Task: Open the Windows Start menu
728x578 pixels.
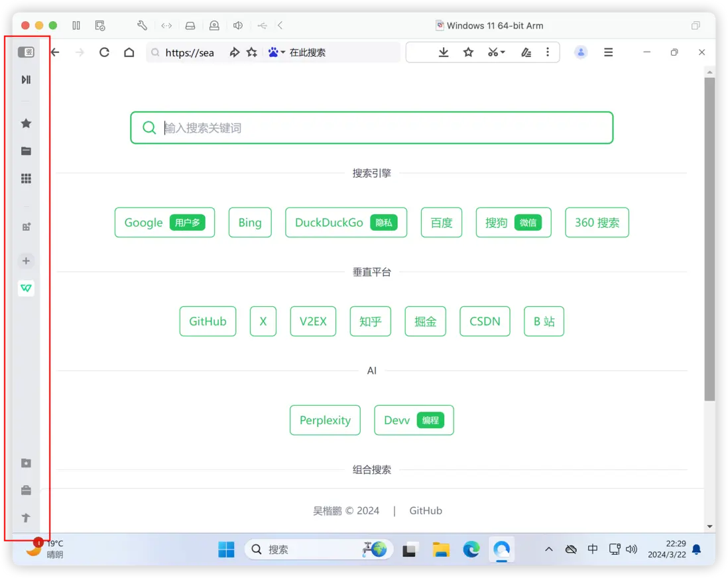Action: point(226,549)
